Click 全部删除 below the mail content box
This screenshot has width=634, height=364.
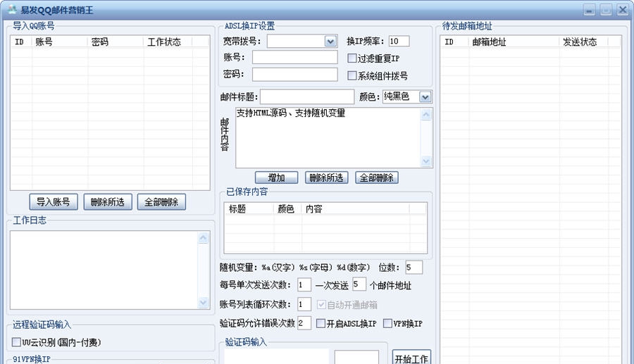tap(377, 177)
